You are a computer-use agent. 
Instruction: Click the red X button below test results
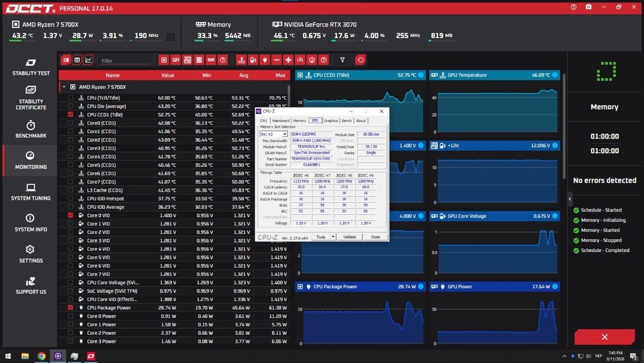pos(604,337)
